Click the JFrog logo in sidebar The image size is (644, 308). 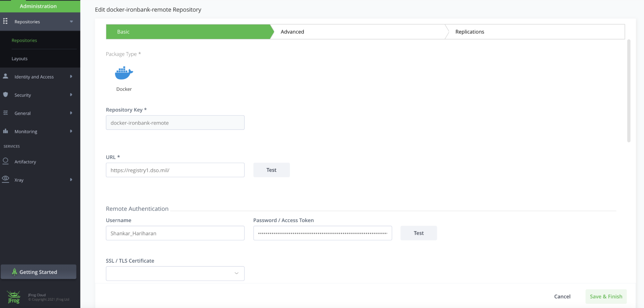pyautogui.click(x=14, y=297)
